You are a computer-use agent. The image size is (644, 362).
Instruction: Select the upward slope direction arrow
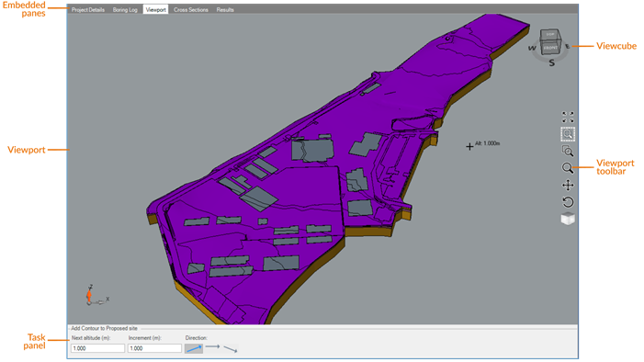point(194,348)
